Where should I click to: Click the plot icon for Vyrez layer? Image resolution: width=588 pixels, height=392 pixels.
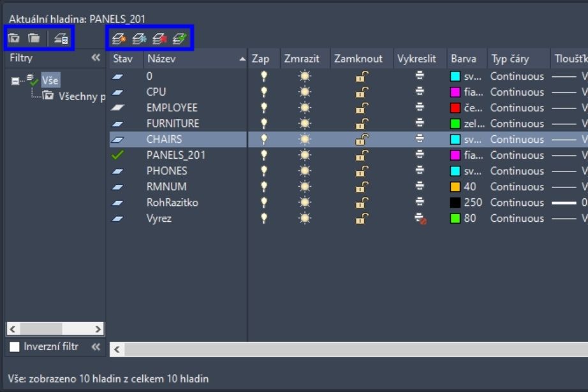[420, 219]
